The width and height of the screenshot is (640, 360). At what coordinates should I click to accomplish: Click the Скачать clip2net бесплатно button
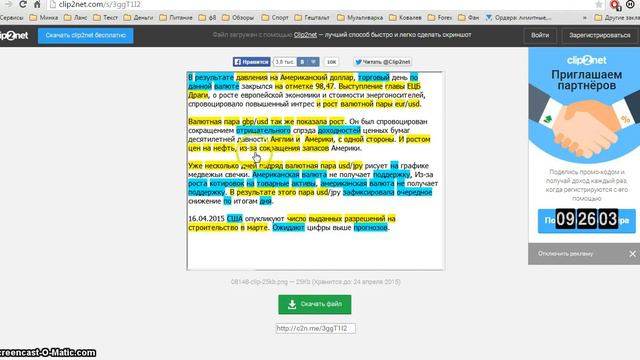pos(86,36)
